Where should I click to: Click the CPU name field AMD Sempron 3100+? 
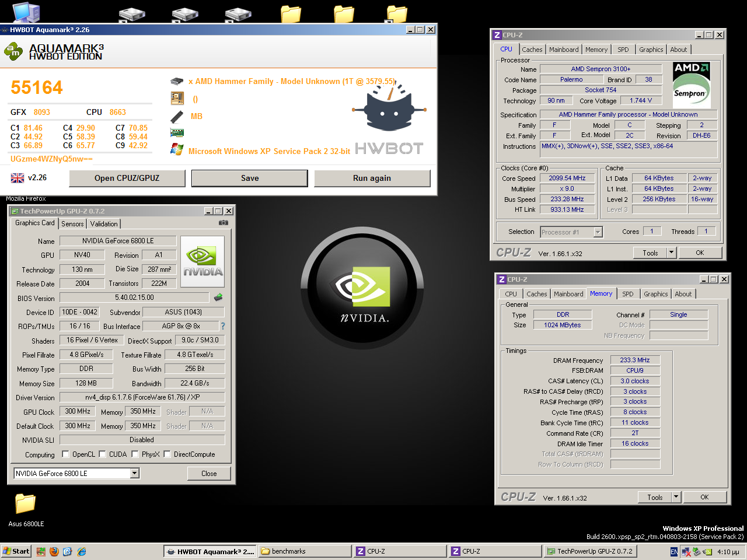coord(601,69)
